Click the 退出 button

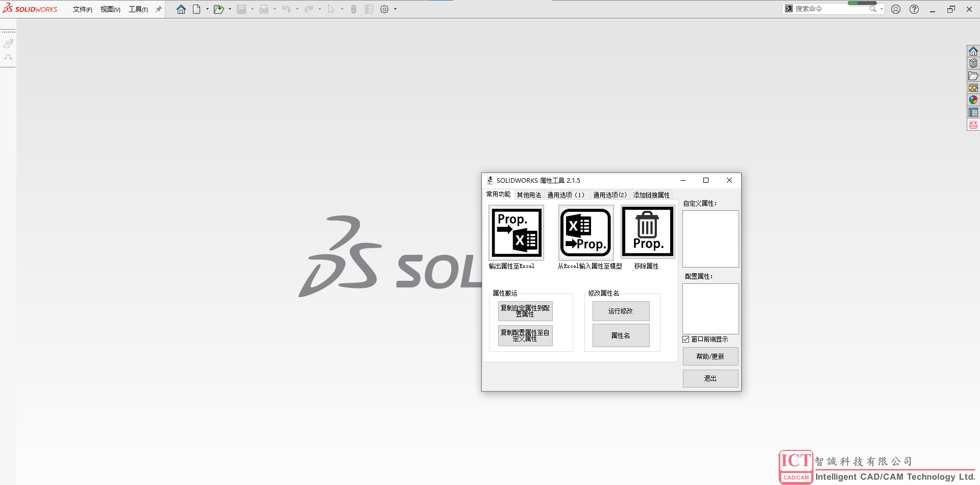click(x=710, y=378)
